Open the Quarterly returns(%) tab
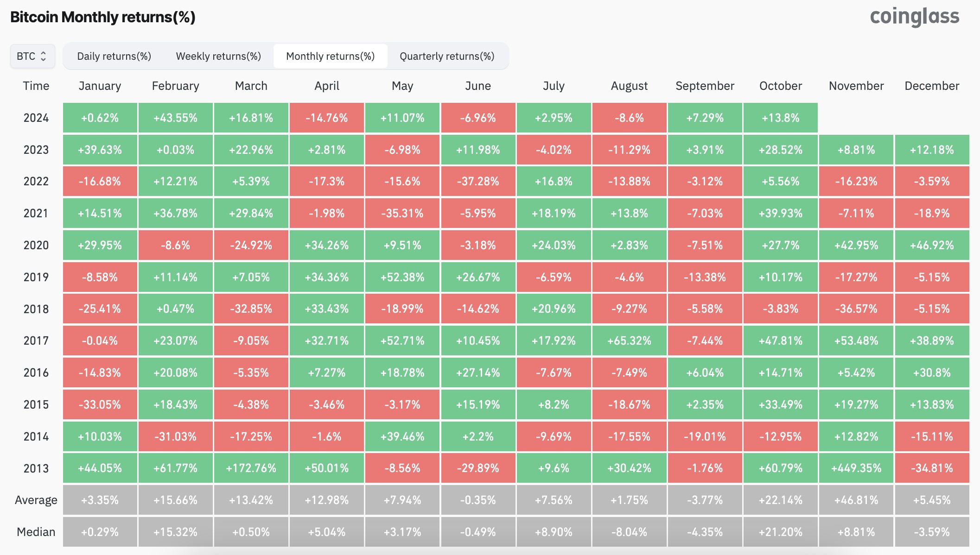The height and width of the screenshot is (555, 980). [447, 56]
